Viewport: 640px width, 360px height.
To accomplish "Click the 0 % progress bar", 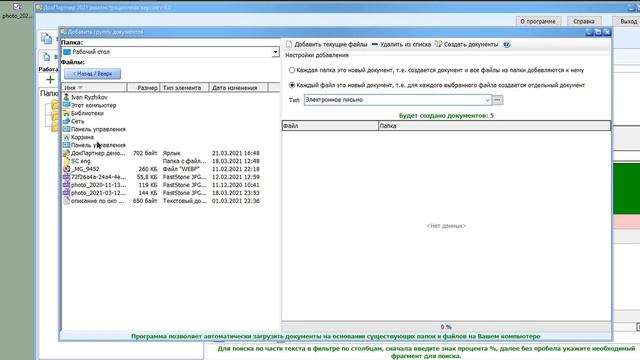I will tap(446, 327).
